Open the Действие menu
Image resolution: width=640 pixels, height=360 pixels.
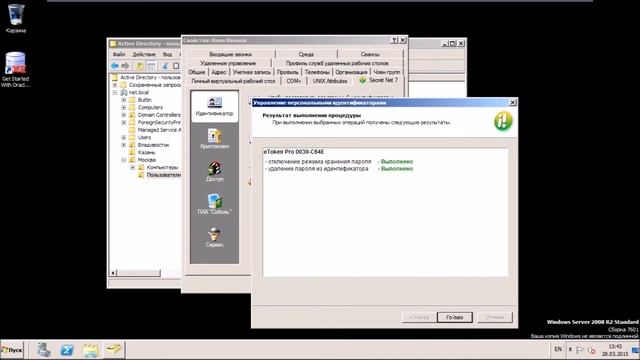click(x=144, y=54)
